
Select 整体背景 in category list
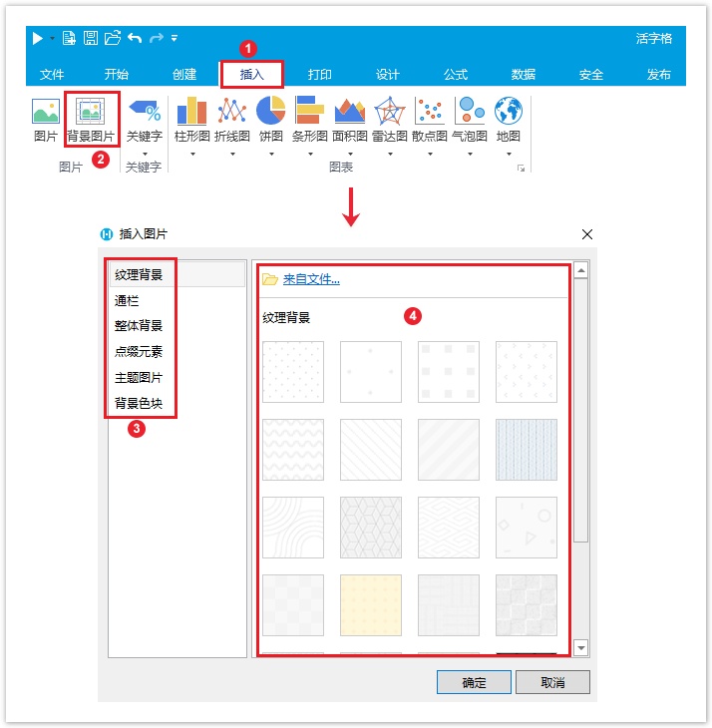139,326
